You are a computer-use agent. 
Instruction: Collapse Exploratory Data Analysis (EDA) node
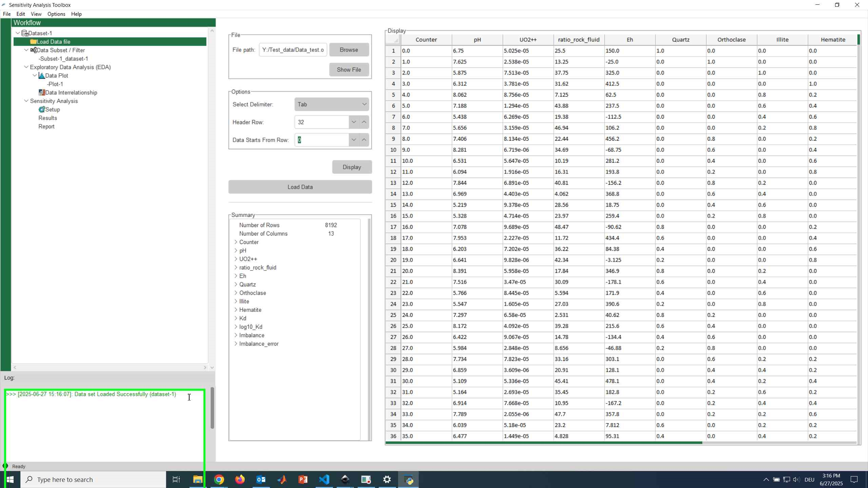[x=26, y=67]
